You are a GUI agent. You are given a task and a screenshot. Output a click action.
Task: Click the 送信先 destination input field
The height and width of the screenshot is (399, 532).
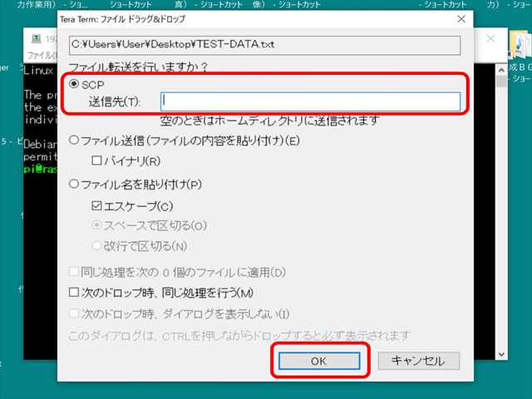(x=310, y=101)
